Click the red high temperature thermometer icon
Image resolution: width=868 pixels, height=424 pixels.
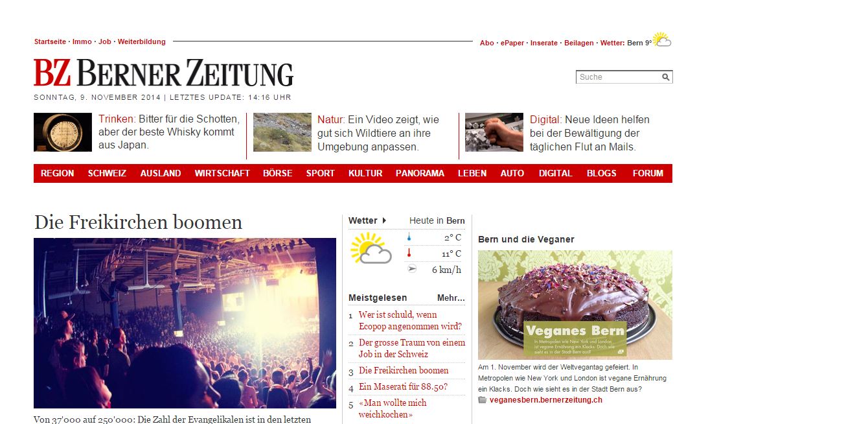pos(409,253)
